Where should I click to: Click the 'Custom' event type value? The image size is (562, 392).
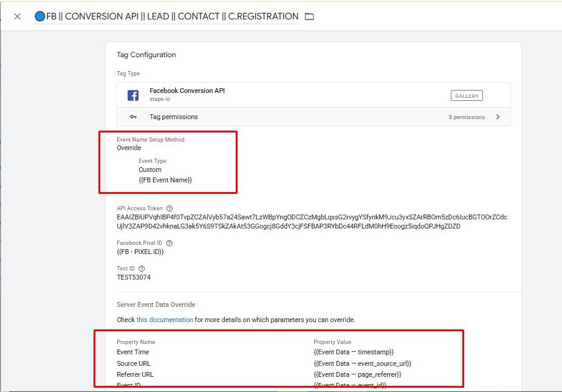coord(150,170)
